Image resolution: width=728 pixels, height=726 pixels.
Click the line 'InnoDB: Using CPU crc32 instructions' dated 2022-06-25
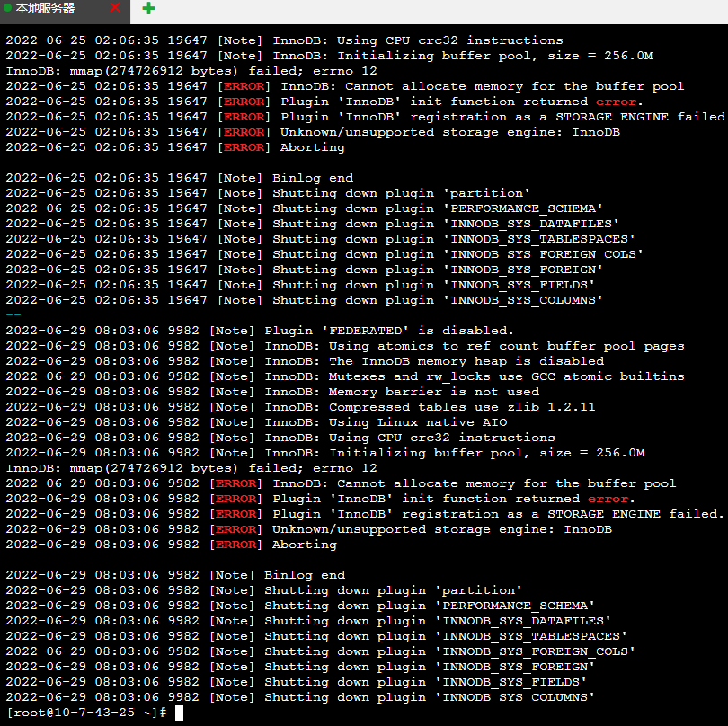pyautogui.click(x=284, y=40)
